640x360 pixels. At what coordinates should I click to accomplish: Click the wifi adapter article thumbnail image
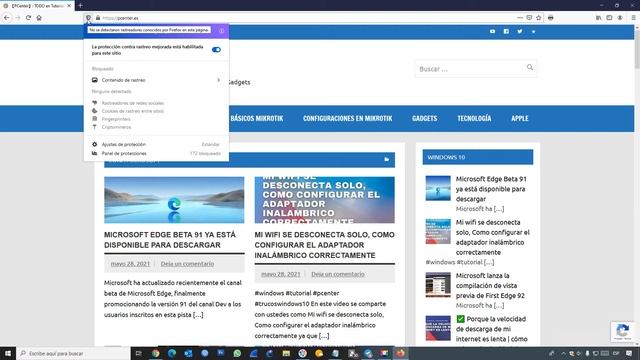tap(324, 200)
